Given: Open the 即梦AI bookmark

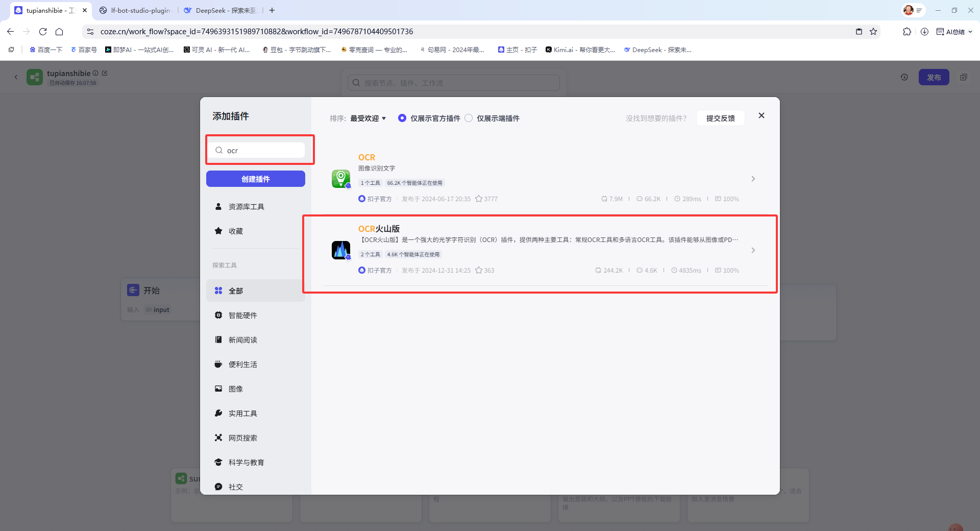Looking at the screenshot, I should pos(139,50).
